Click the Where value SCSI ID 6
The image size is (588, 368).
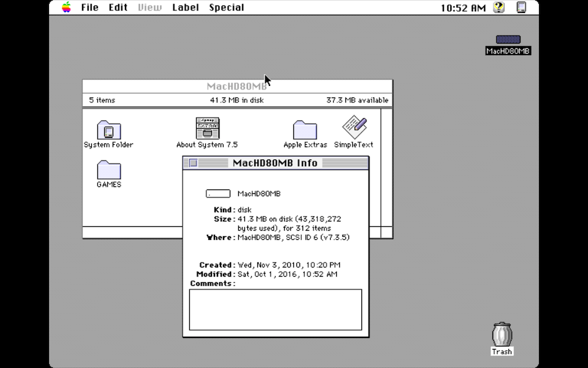(x=293, y=237)
